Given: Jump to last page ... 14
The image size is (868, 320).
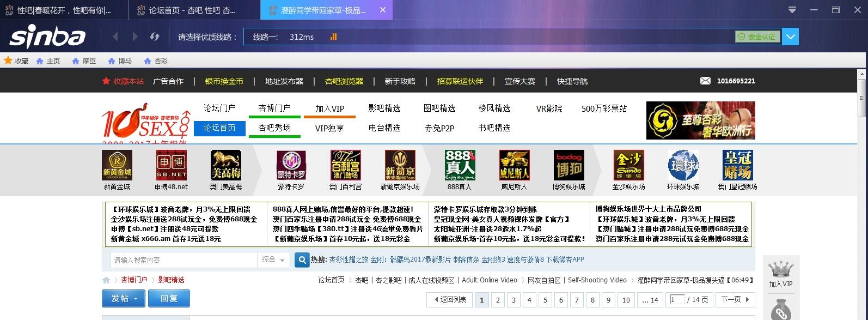Looking at the screenshot, I should coord(650,300).
